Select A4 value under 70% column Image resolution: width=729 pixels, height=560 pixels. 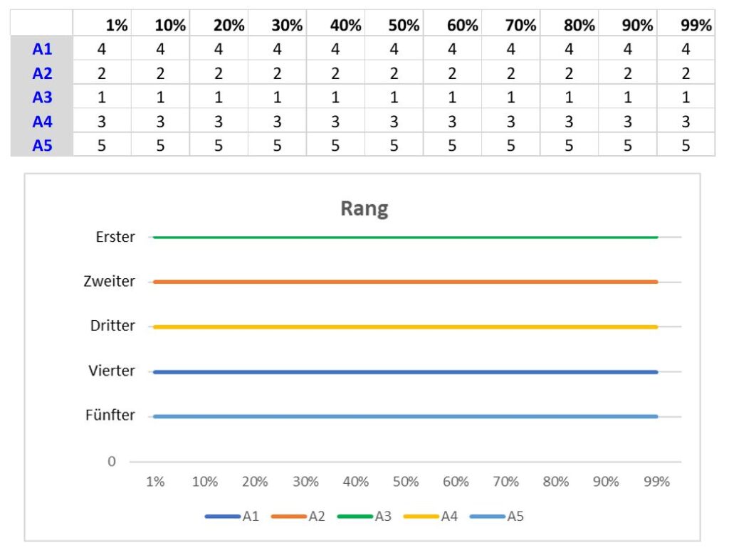[x=511, y=121]
